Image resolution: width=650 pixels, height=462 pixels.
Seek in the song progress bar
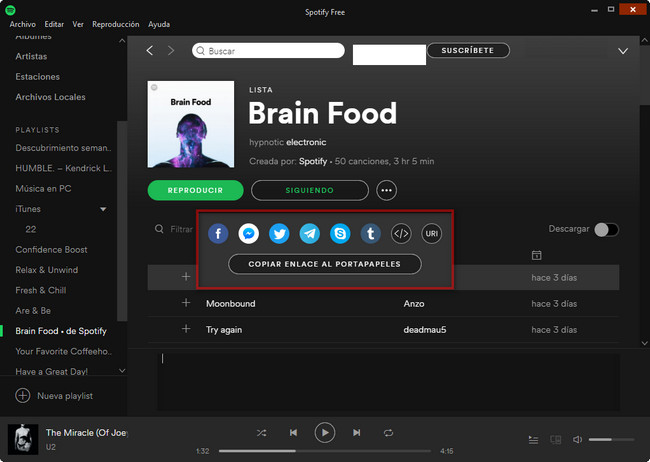(325, 451)
